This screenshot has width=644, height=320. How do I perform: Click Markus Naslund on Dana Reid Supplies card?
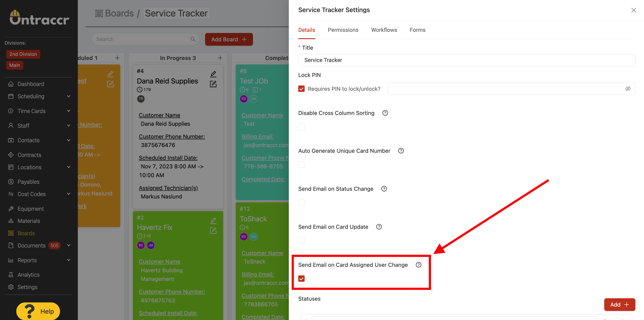click(x=161, y=197)
